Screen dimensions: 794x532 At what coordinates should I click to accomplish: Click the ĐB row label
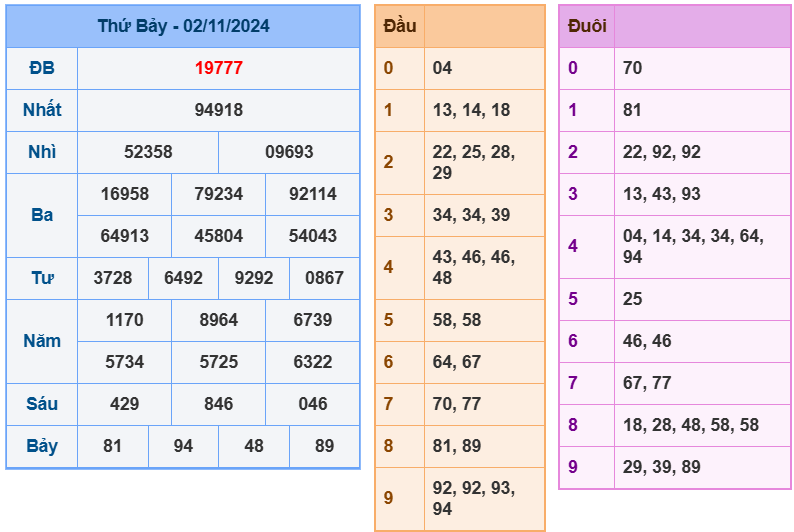42,68
